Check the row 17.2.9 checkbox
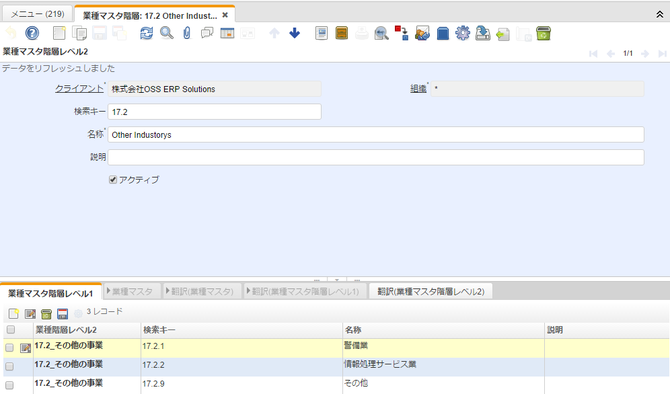This screenshot has width=670, height=394. [9, 385]
